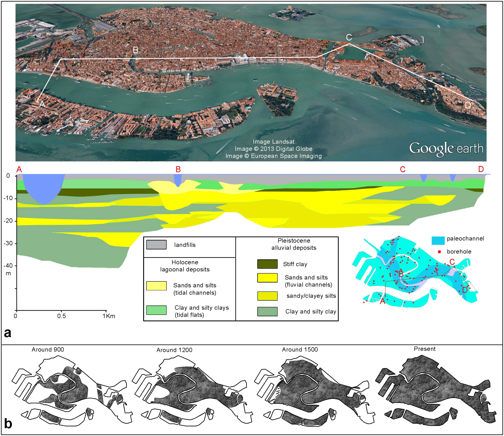The image size is (504, 436).
Task: Click white point label C on satellite image
Action: click(349, 38)
